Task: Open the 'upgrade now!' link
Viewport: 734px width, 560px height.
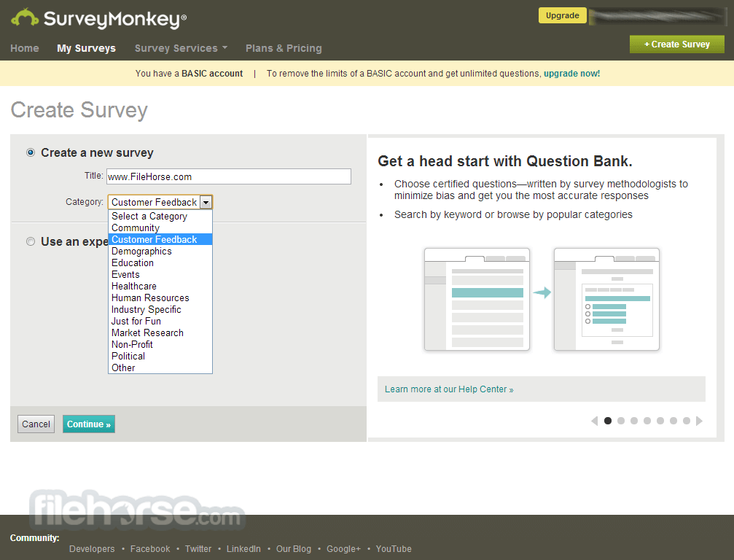Action: point(571,74)
